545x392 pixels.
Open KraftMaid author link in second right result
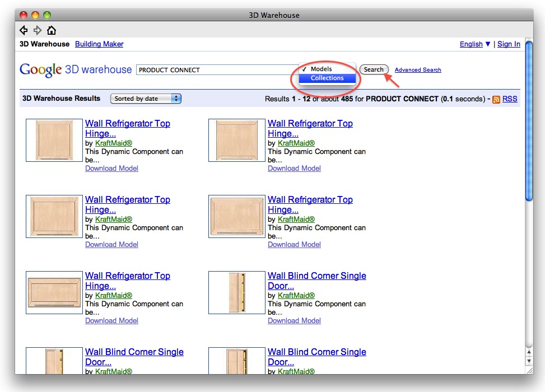point(296,220)
